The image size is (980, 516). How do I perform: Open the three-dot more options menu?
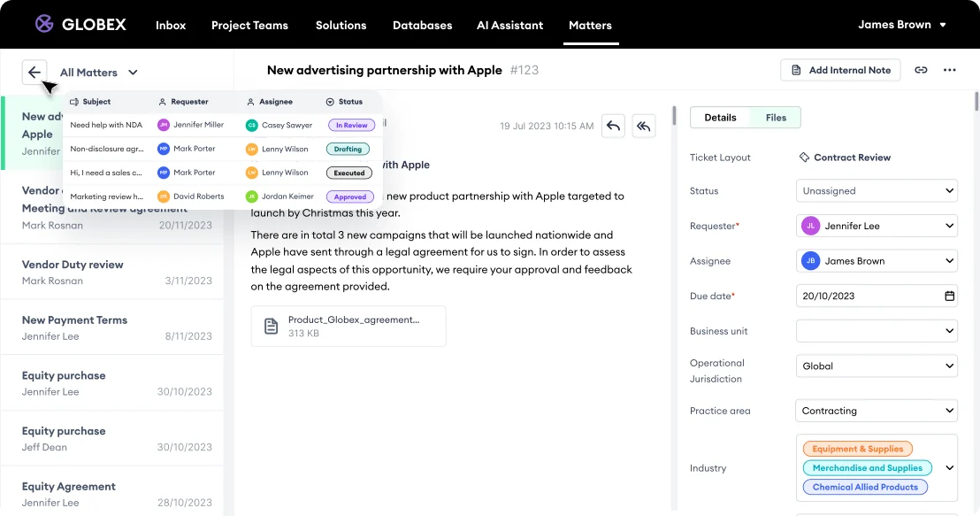click(949, 70)
